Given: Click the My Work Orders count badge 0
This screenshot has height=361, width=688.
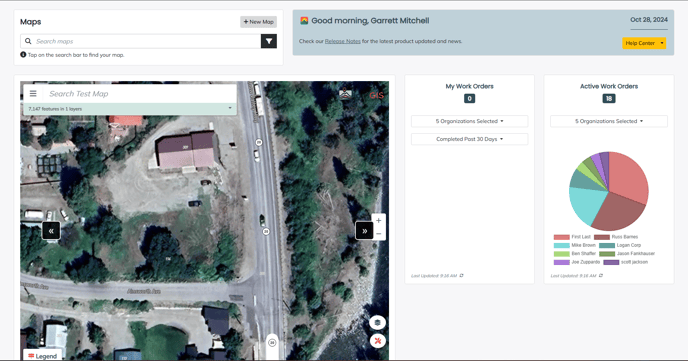Looking at the screenshot, I should (x=469, y=99).
